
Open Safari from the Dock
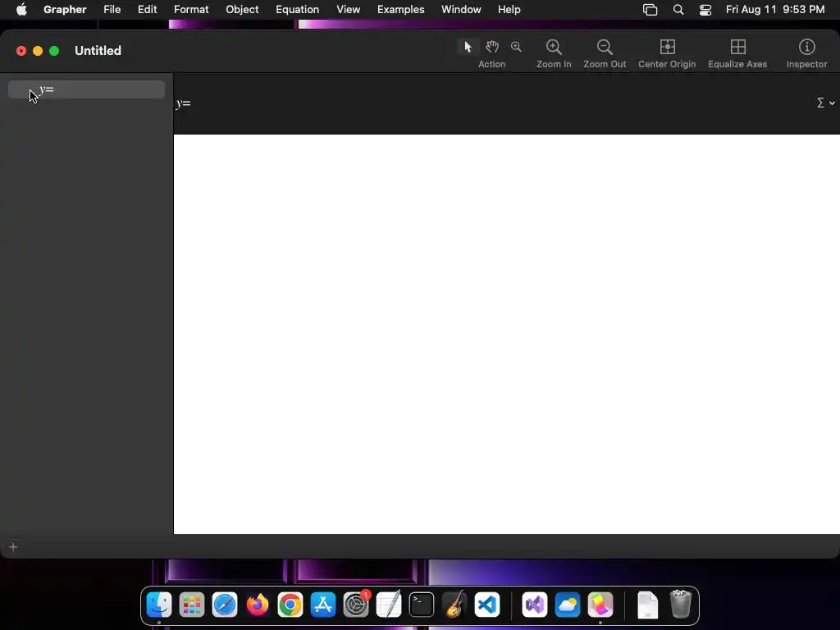pyautogui.click(x=225, y=605)
